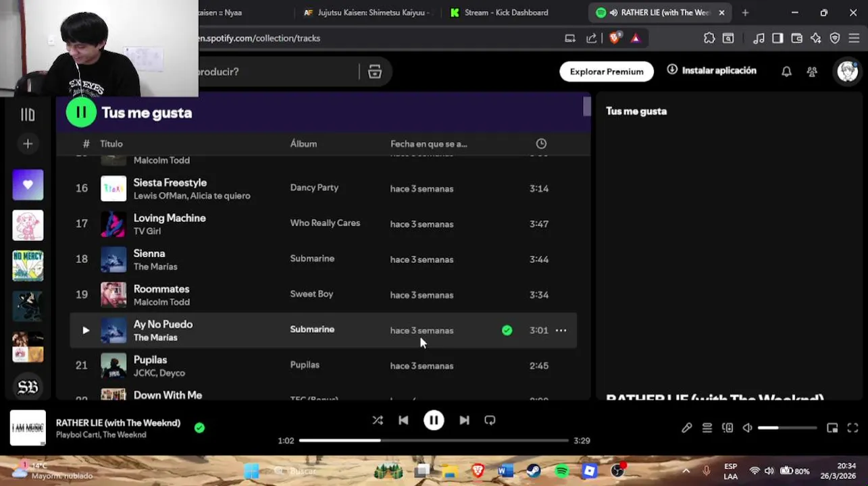Adjust the volume slider
868x486 pixels.
click(x=788, y=428)
